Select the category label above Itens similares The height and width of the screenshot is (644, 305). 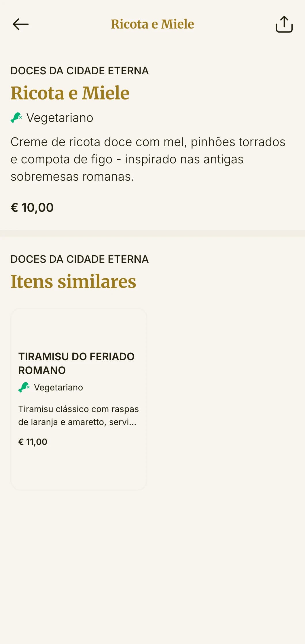point(79,259)
